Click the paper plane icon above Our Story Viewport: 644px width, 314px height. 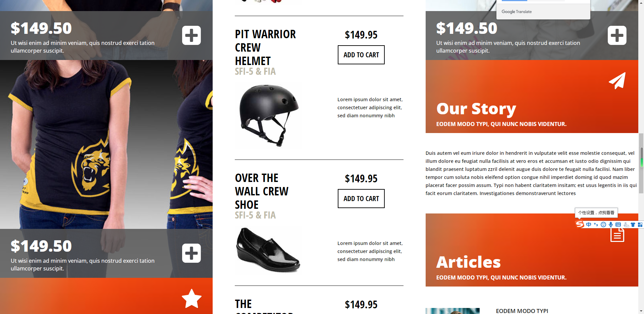click(x=617, y=81)
